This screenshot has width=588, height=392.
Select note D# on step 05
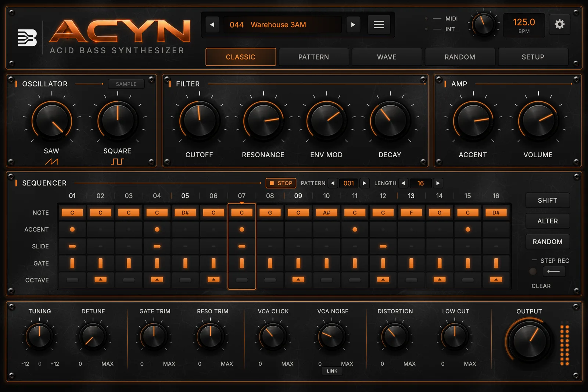pos(185,212)
